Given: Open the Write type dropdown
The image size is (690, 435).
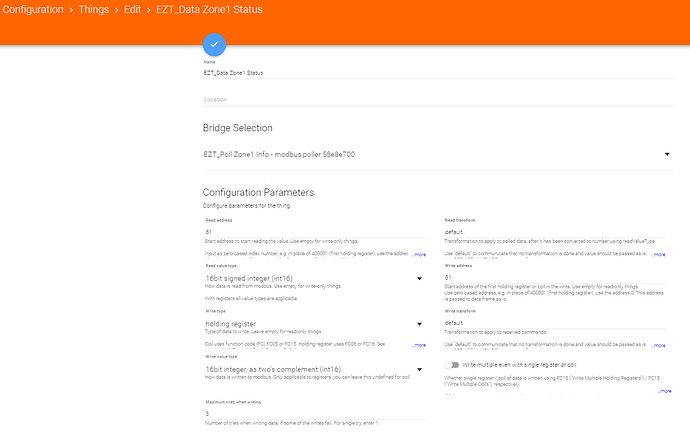Looking at the screenshot, I should 415,324.
